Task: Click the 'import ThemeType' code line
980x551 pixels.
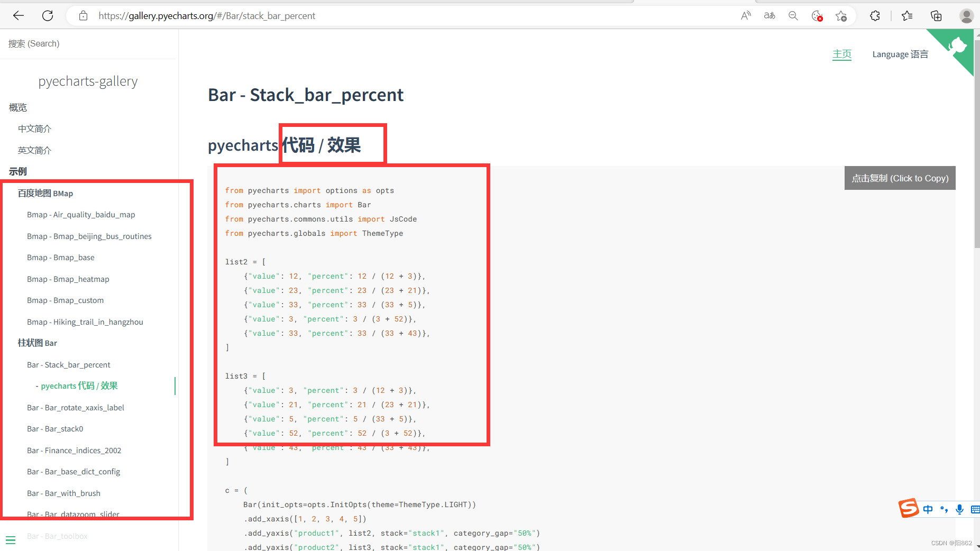Action: [x=314, y=233]
